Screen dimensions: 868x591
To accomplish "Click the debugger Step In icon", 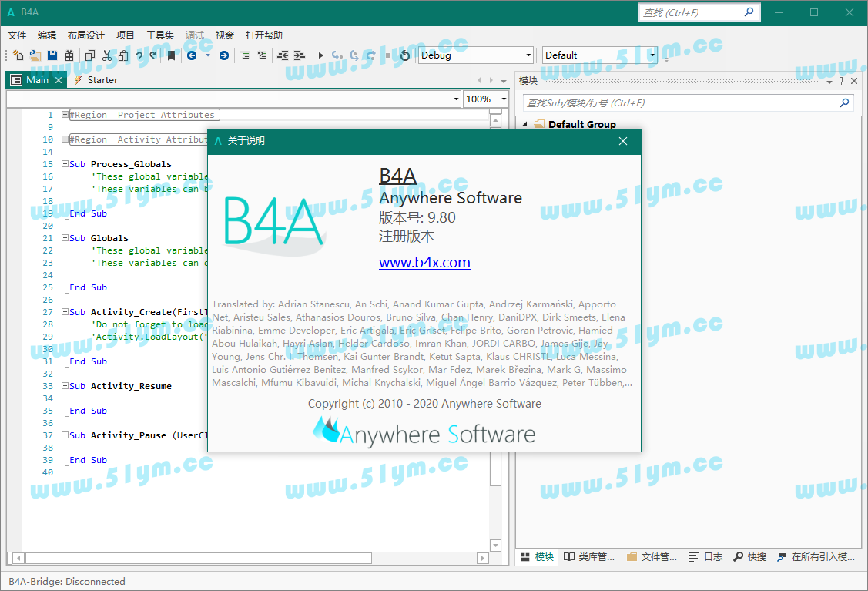I will (337, 55).
